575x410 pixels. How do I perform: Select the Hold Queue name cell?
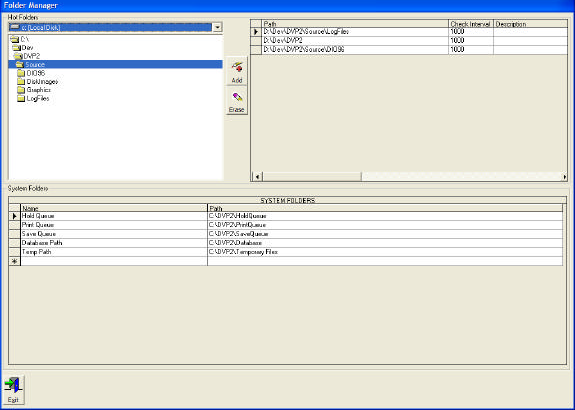click(x=114, y=216)
